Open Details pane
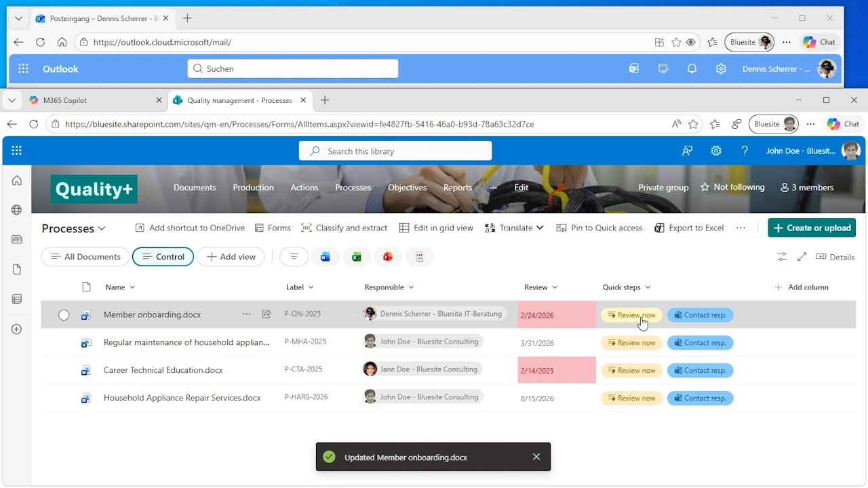The width and height of the screenshot is (868, 488). coord(835,257)
